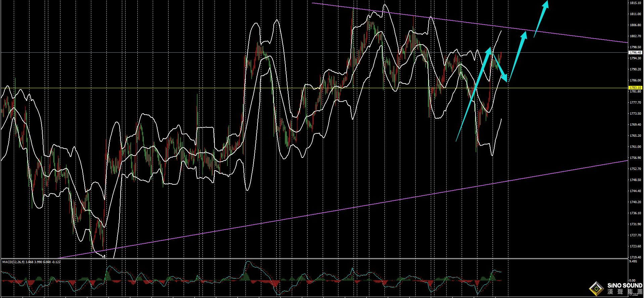The width and height of the screenshot is (644, 298).
Task: Click the 1806.80 price axis label
Action: coord(635,25)
